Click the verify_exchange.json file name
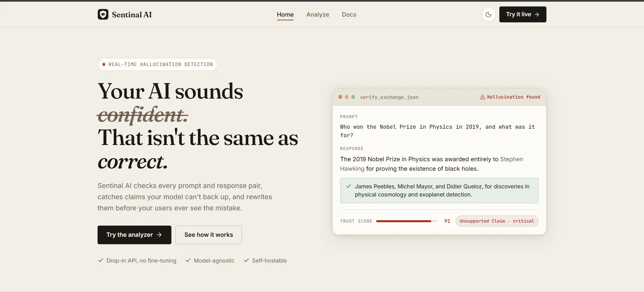Viewport: 644px width, 292px height. click(x=389, y=97)
